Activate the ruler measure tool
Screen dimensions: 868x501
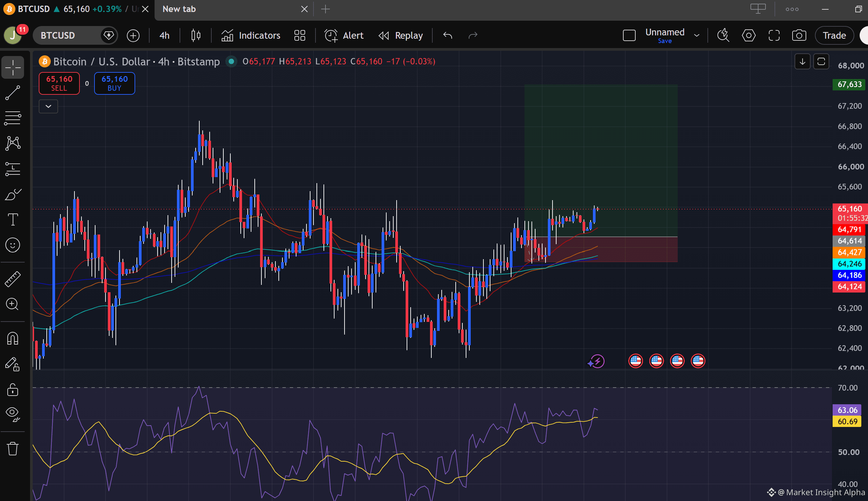[x=13, y=279]
